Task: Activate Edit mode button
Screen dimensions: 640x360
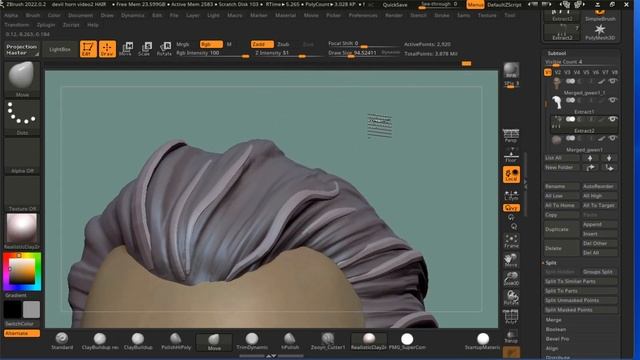Action: click(88, 49)
